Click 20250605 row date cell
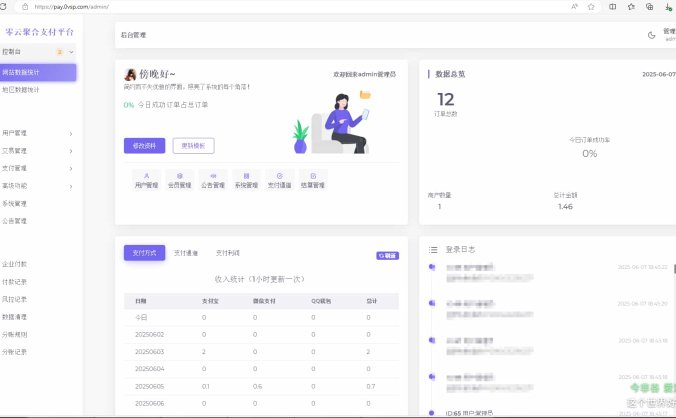This screenshot has width=676, height=418. pos(150,386)
